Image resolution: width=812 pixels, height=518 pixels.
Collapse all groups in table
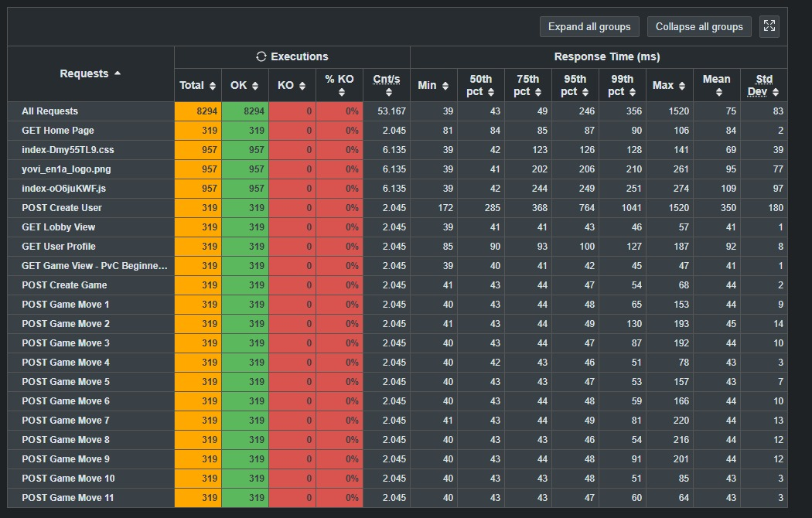point(699,26)
